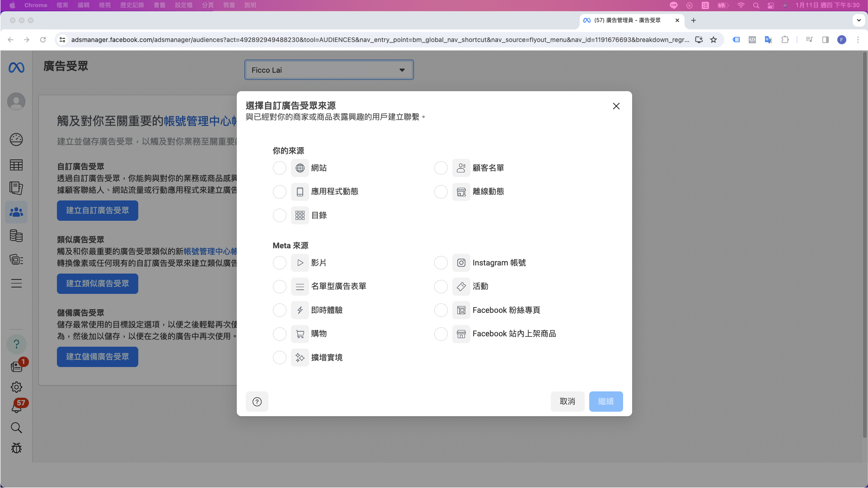
Task: Choose the 購物 radio option
Action: pyautogui.click(x=280, y=334)
